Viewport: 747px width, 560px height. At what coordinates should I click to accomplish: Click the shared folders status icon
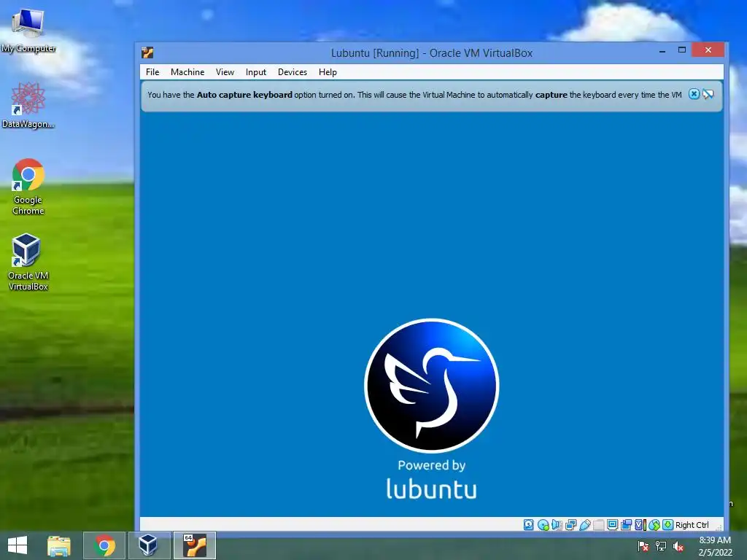599,525
